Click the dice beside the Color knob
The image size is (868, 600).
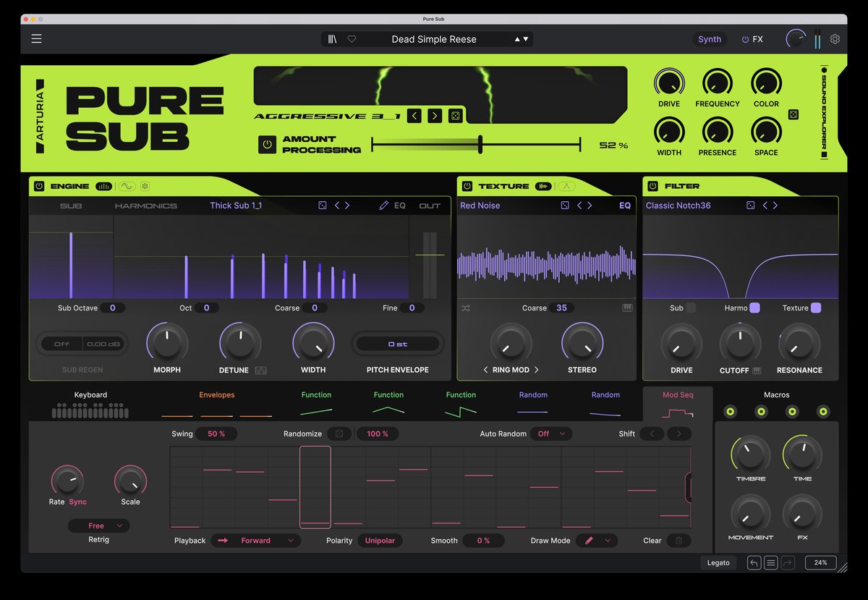click(x=793, y=114)
